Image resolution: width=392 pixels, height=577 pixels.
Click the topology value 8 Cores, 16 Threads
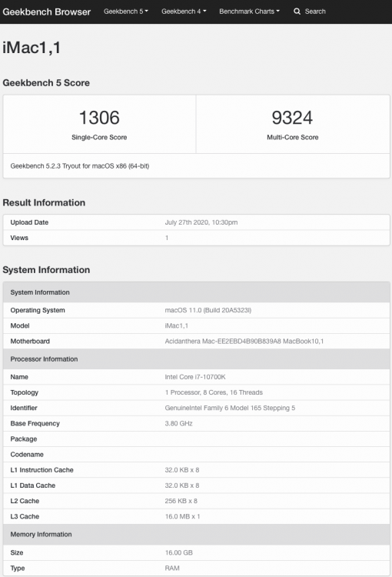[x=214, y=392]
